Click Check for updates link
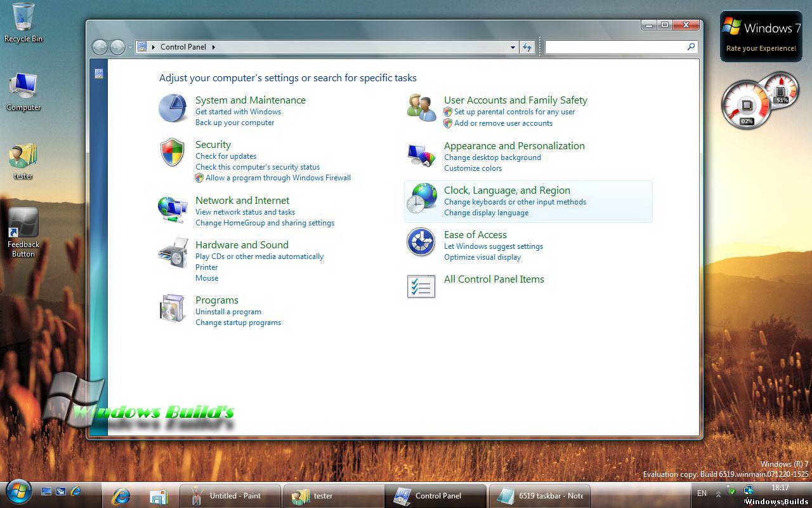Viewport: 812px width, 508px height. tap(226, 156)
